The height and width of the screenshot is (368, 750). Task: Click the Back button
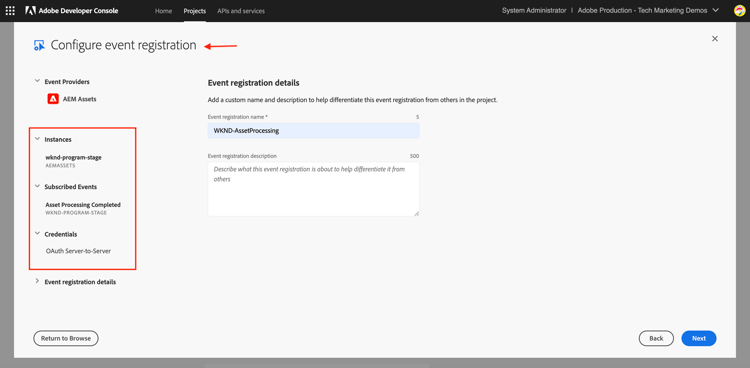pos(656,338)
